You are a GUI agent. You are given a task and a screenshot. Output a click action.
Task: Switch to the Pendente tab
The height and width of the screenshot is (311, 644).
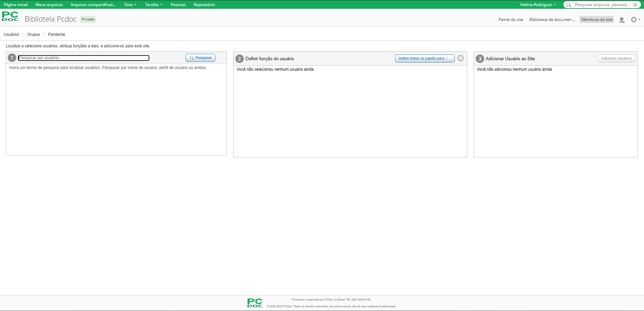point(57,35)
